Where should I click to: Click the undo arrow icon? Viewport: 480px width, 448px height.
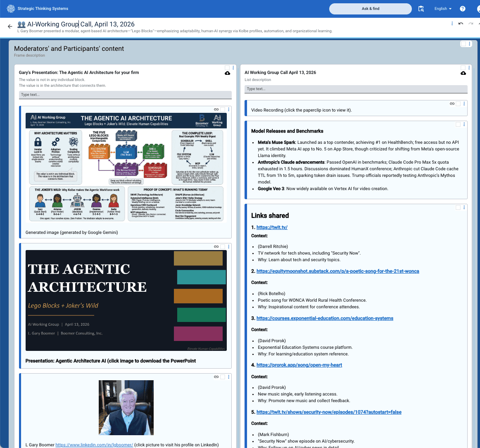[x=461, y=24]
